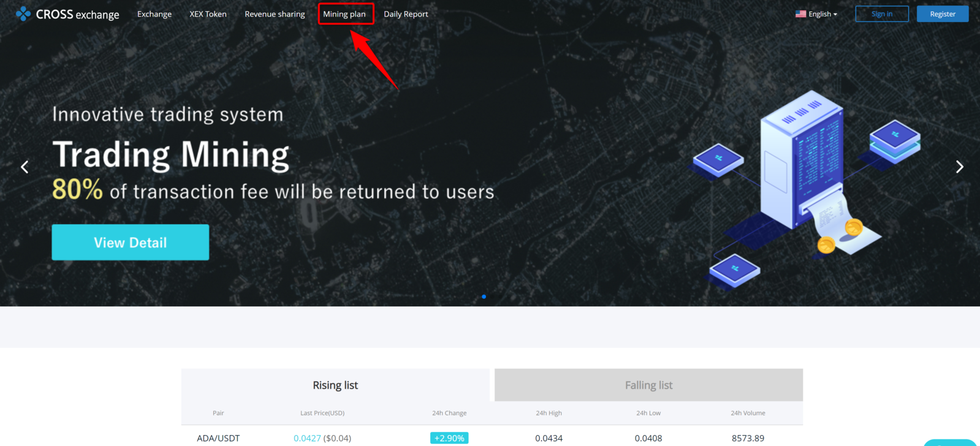Switch to the Falling list tab

point(648,385)
